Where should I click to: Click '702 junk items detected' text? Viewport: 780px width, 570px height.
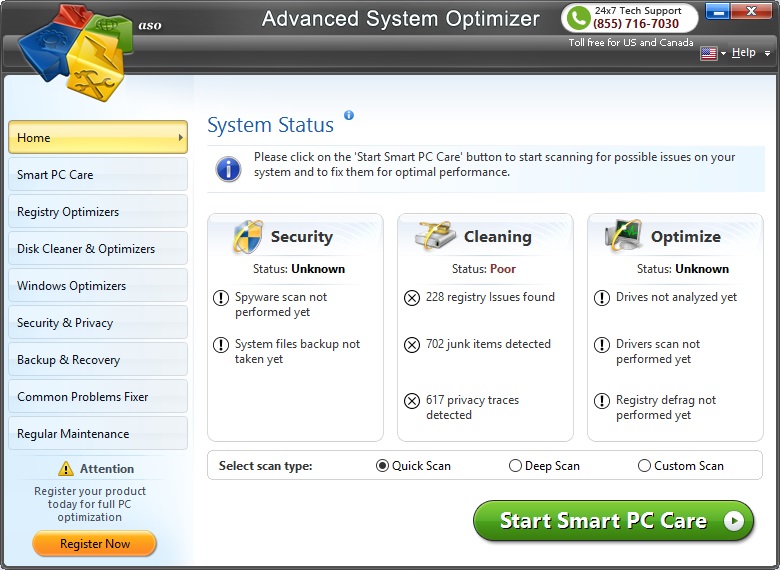pyautogui.click(x=488, y=344)
